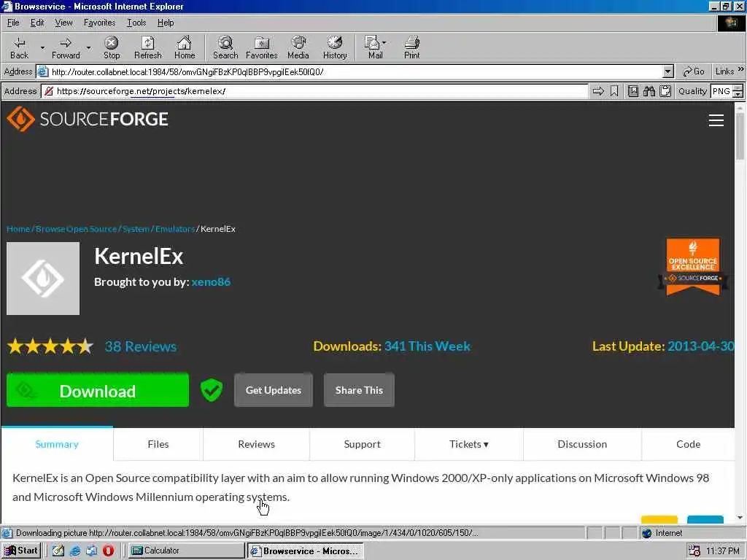The image size is (747, 560).
Task: Click the vertical page scrollbar thumb
Action: coord(740,136)
